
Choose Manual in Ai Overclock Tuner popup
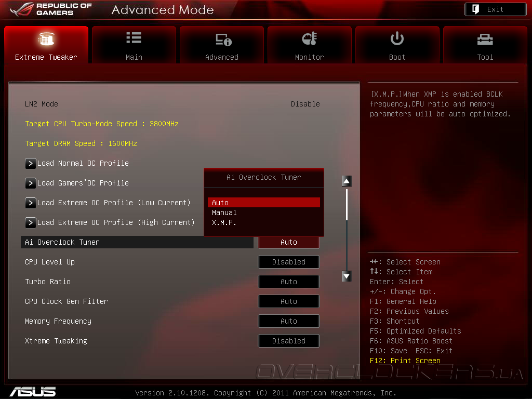[x=263, y=212]
